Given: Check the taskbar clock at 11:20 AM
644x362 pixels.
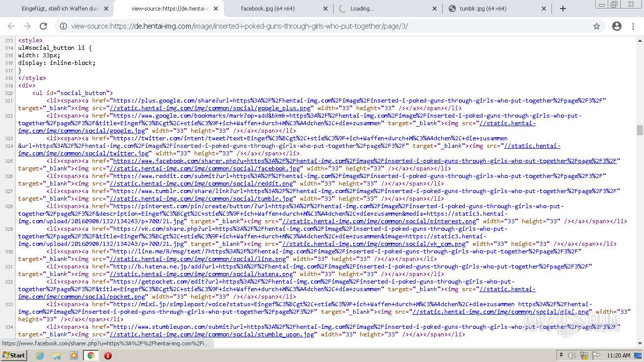Looking at the screenshot, I should 618,355.
